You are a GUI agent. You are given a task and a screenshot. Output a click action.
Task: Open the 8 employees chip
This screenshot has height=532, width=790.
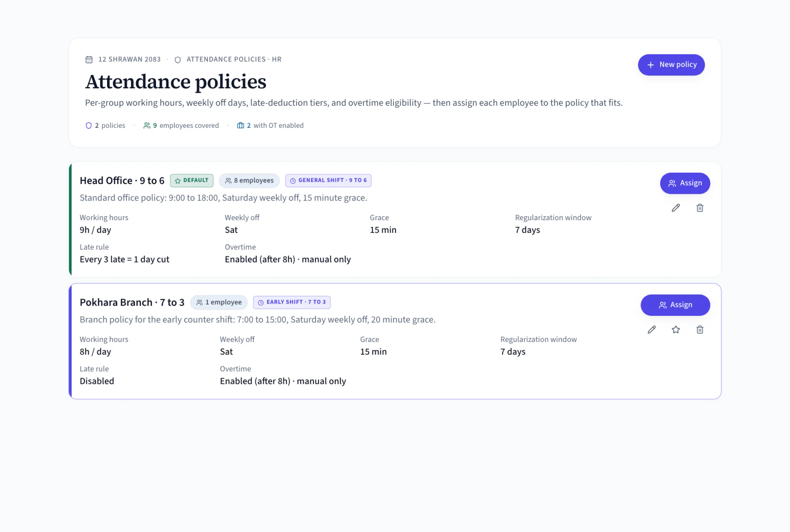pyautogui.click(x=249, y=181)
